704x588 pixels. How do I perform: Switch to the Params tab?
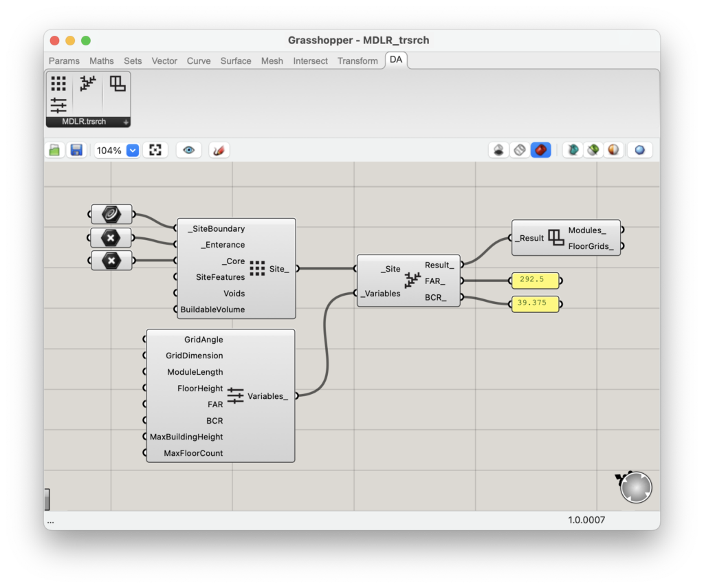point(63,61)
